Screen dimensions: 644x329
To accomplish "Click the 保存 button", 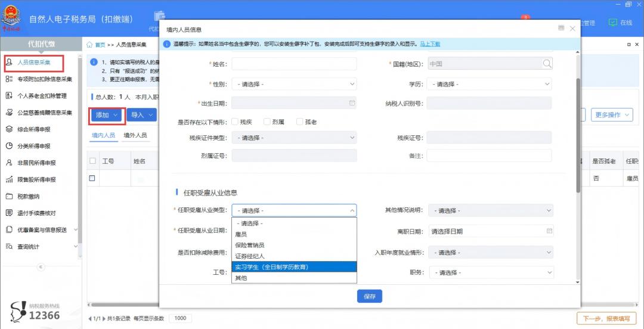I will 369,296.
